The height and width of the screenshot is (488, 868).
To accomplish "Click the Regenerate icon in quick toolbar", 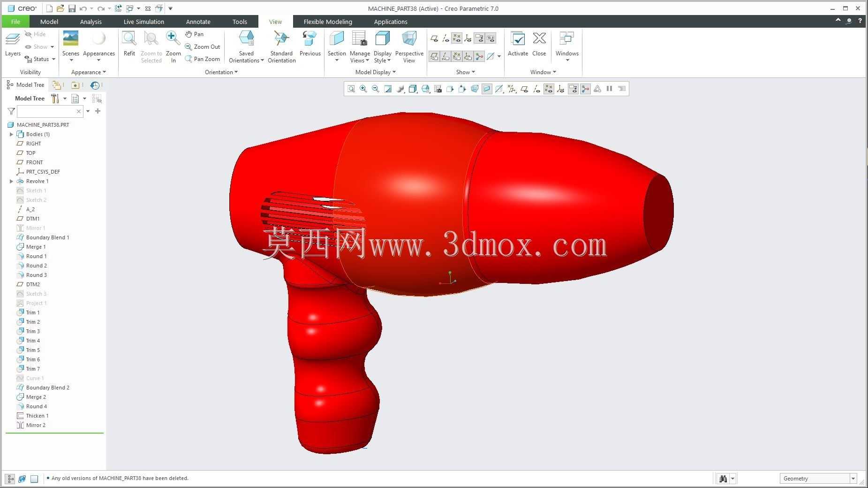I will [118, 8].
